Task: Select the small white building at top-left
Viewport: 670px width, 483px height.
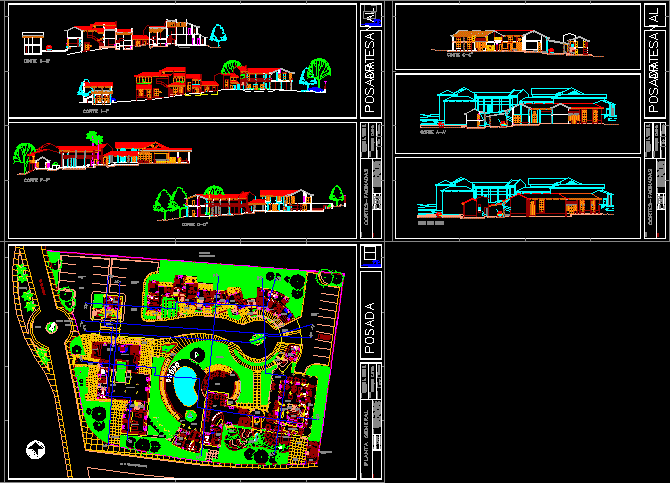Action: click(33, 42)
